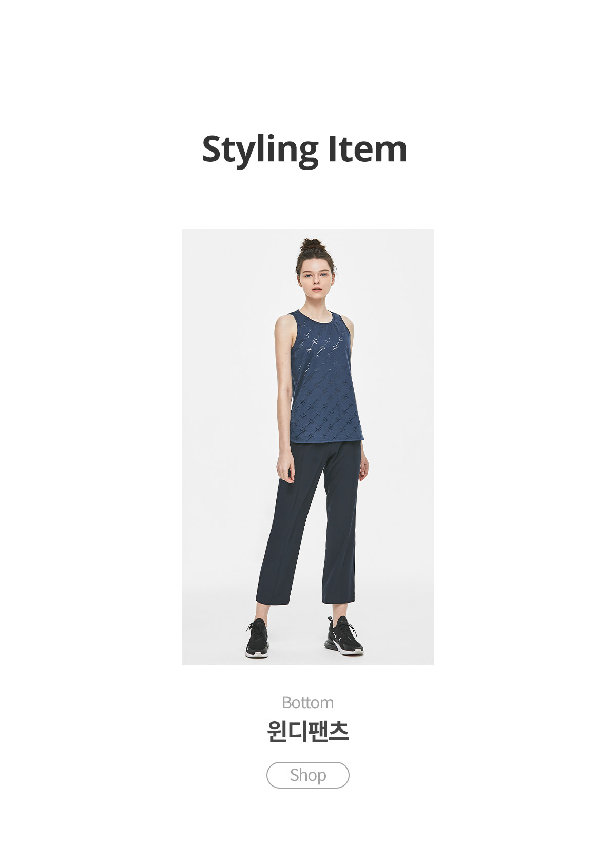
Task: Click the round neckline of the top
Action: (x=318, y=316)
